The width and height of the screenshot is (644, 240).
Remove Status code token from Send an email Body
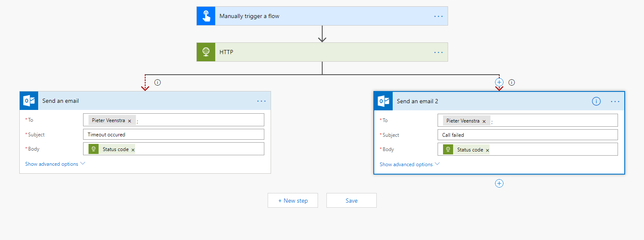pyautogui.click(x=133, y=150)
